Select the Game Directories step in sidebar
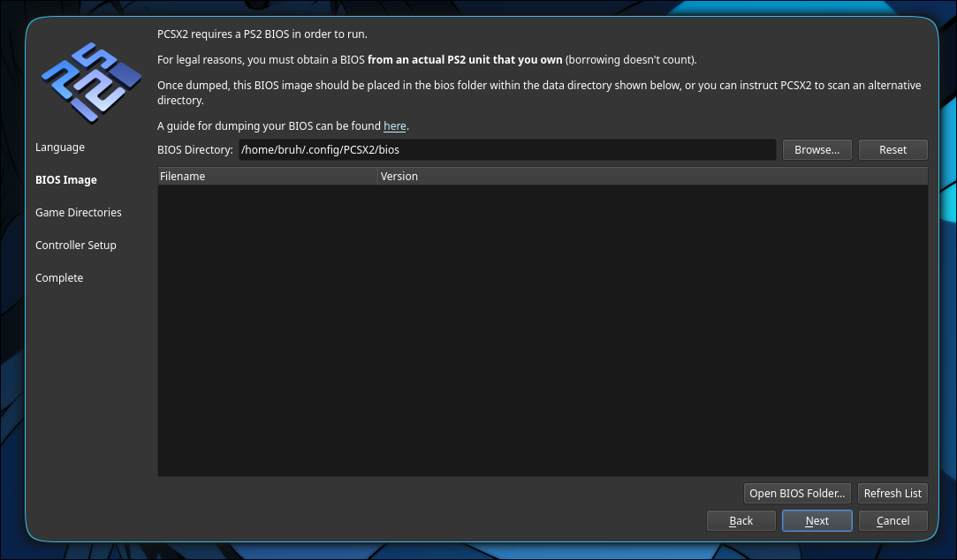The width and height of the screenshot is (957, 560). tap(78, 212)
